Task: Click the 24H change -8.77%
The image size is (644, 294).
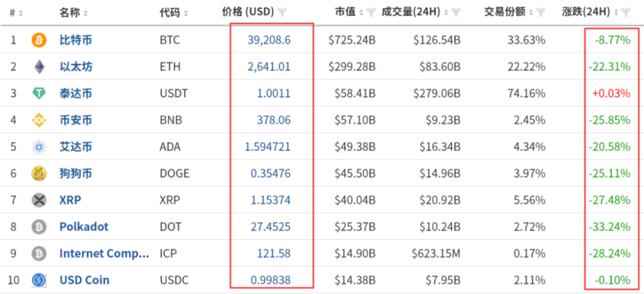Action: [612, 40]
